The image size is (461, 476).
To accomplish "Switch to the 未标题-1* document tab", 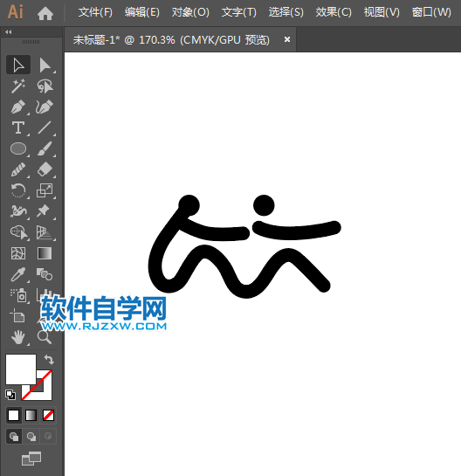I will [171, 40].
